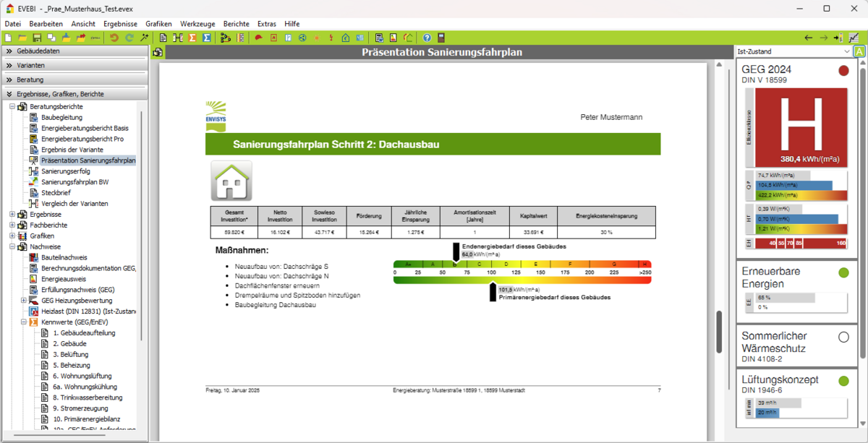Navigate back with the left arrow
This screenshot has width=868, height=443.
pyautogui.click(x=808, y=38)
